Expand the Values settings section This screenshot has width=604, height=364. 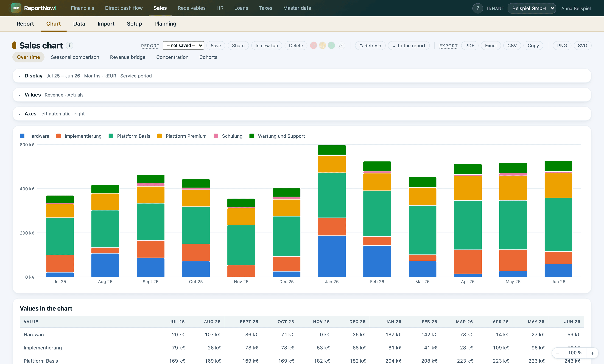(302, 95)
